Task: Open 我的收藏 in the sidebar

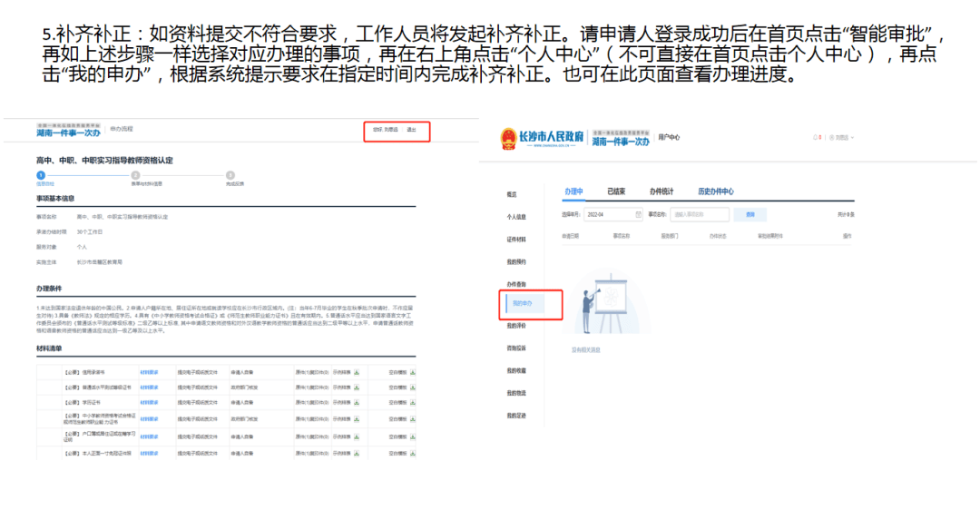Action: coord(516,370)
